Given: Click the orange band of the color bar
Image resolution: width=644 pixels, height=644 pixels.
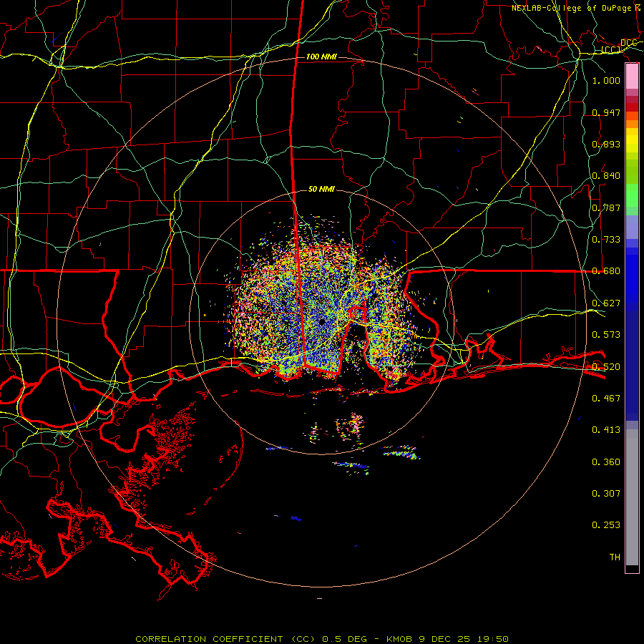Looking at the screenshot, I should click(632, 124).
